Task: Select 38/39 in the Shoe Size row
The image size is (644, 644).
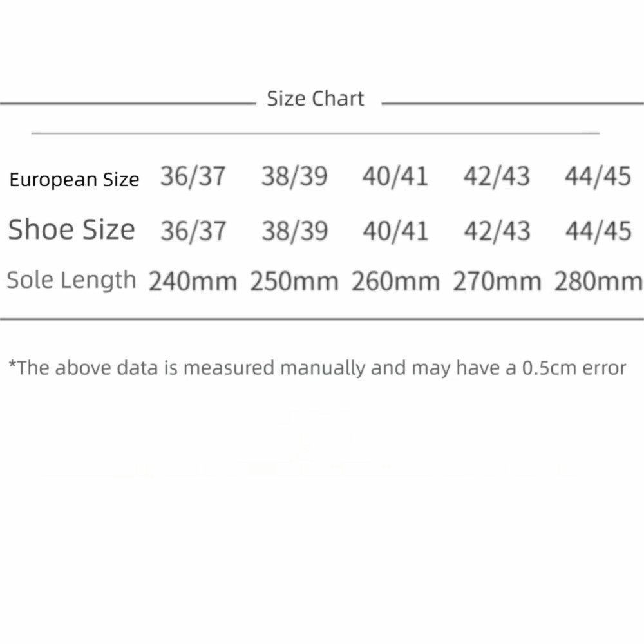Action: (x=294, y=231)
